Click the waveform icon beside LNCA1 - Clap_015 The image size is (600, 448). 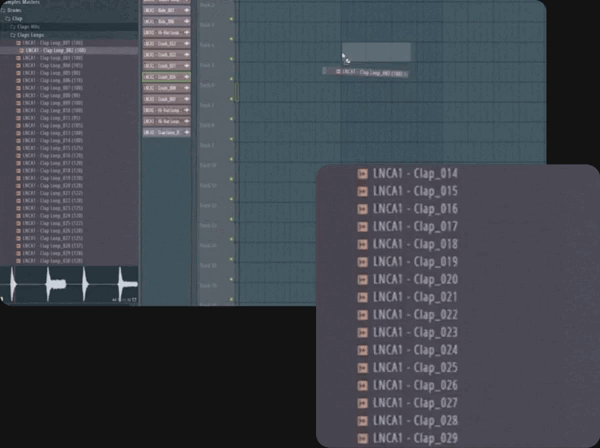[362, 191]
